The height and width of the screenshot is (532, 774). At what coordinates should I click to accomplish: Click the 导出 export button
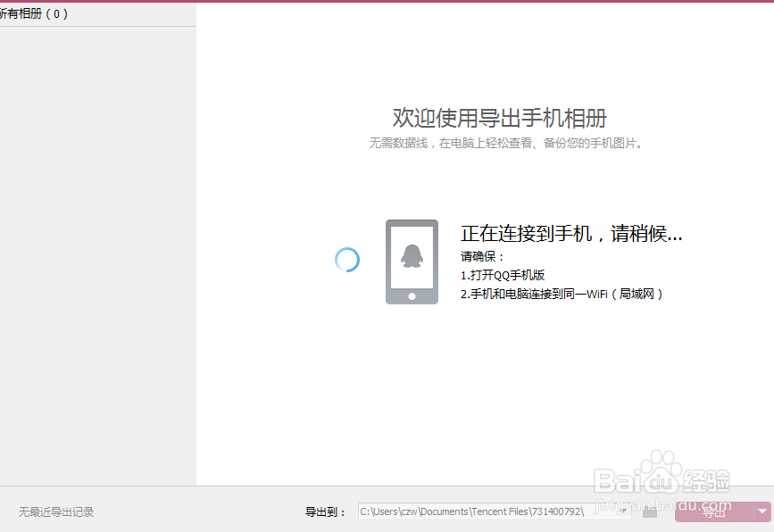click(x=712, y=512)
